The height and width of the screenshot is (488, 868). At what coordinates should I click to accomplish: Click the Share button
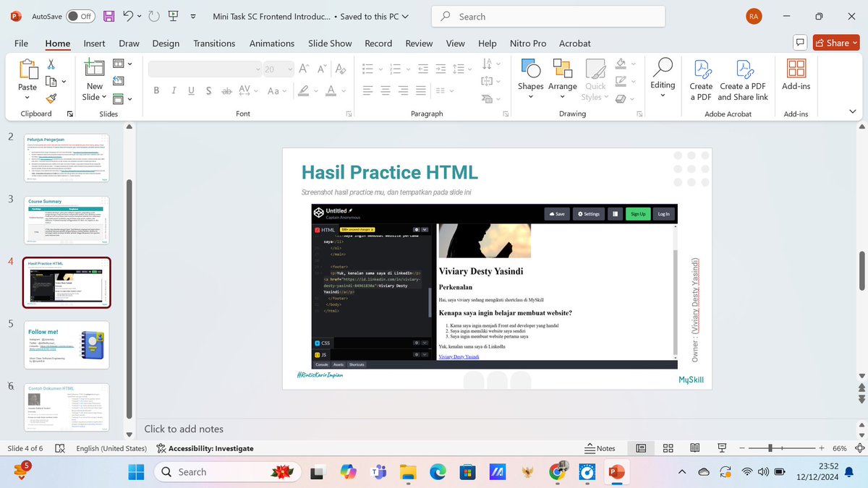pos(835,43)
